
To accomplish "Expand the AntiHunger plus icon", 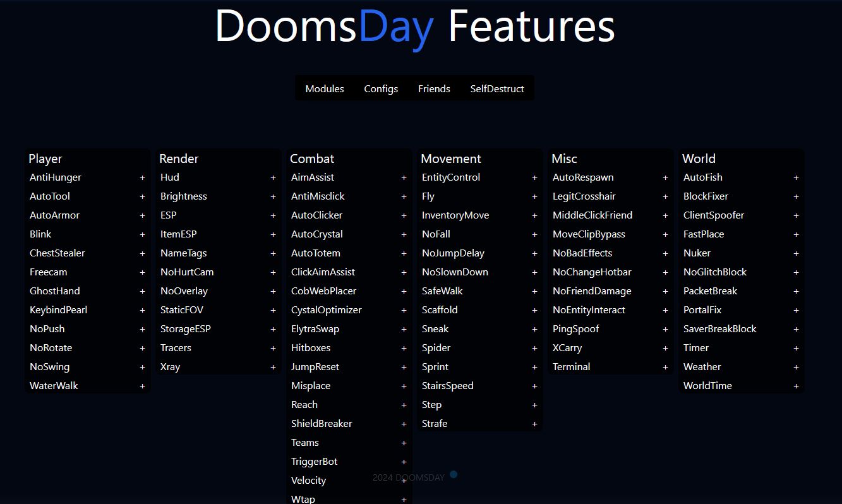I will coord(142,178).
